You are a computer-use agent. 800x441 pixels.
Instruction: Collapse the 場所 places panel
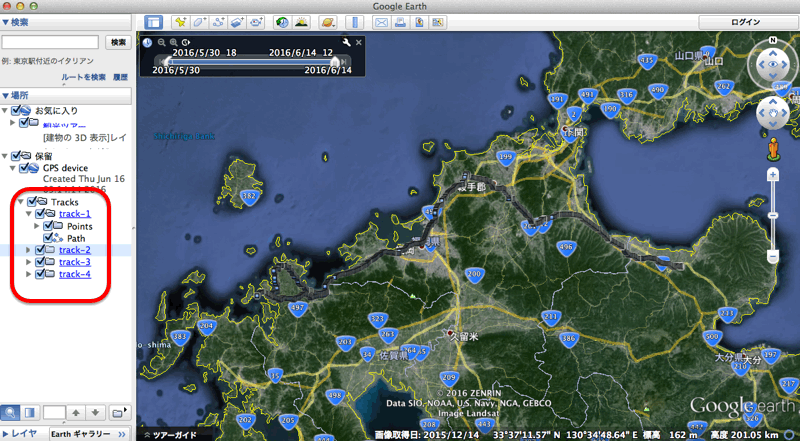coord(5,95)
